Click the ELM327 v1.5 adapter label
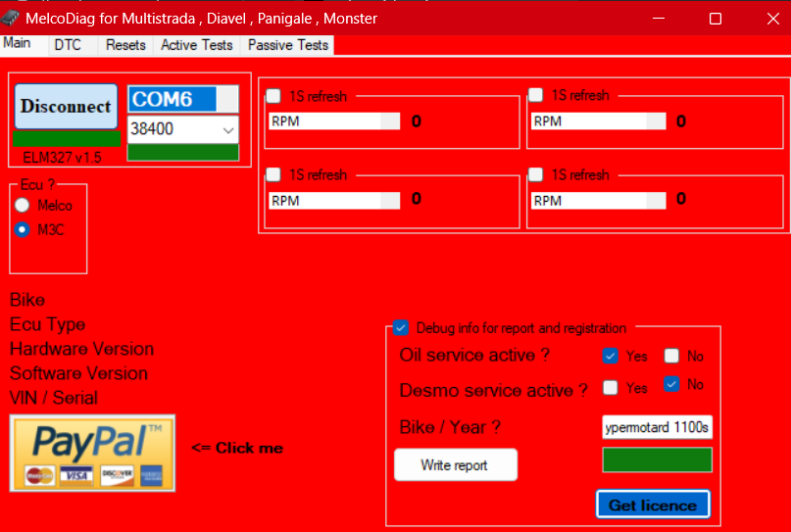 tap(62, 158)
